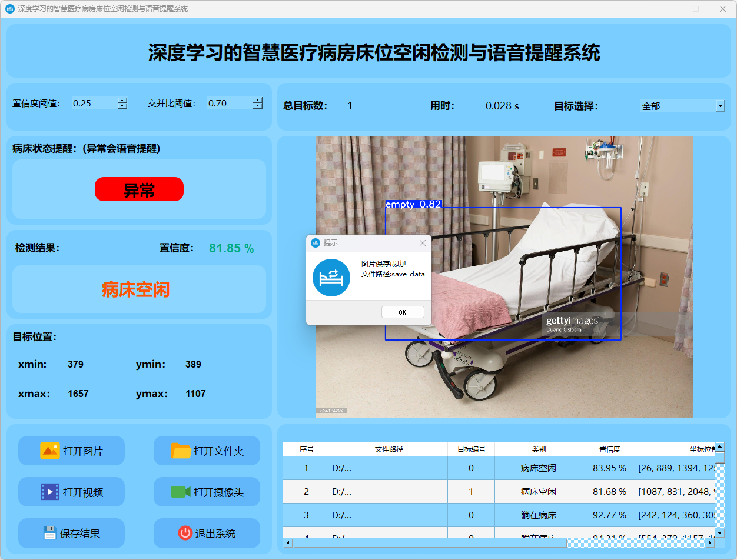Open a folder with 打开文件夹
Viewport: 737px width, 560px height.
coord(207,451)
